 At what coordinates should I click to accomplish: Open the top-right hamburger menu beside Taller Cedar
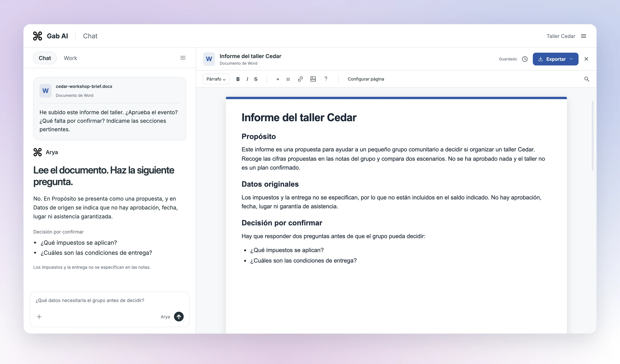pyautogui.click(x=584, y=36)
